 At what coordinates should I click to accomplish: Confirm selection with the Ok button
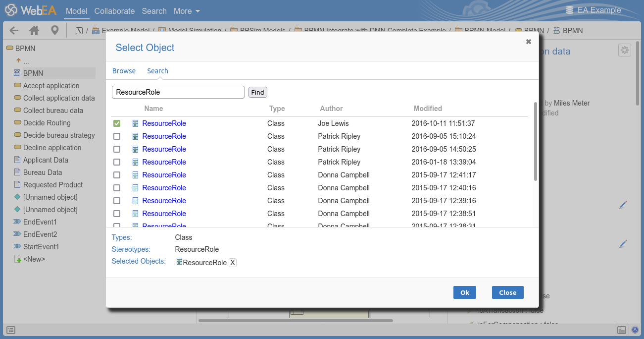pyautogui.click(x=464, y=292)
